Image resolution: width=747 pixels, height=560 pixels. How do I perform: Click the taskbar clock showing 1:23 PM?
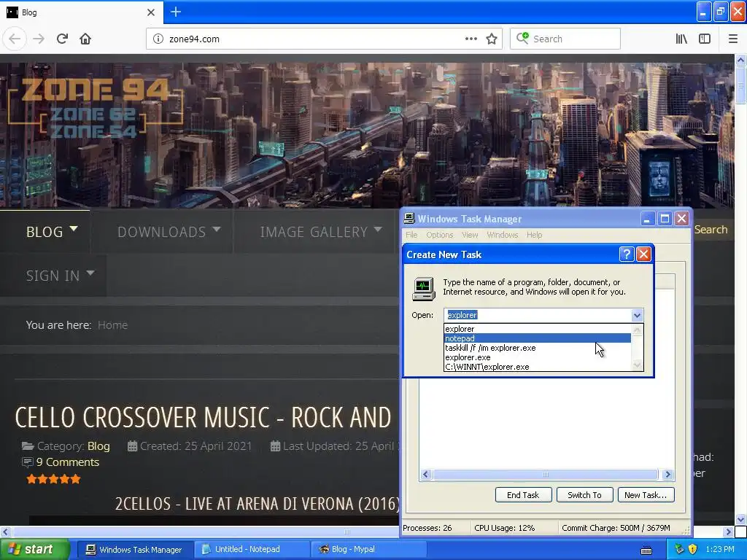pyautogui.click(x=720, y=549)
